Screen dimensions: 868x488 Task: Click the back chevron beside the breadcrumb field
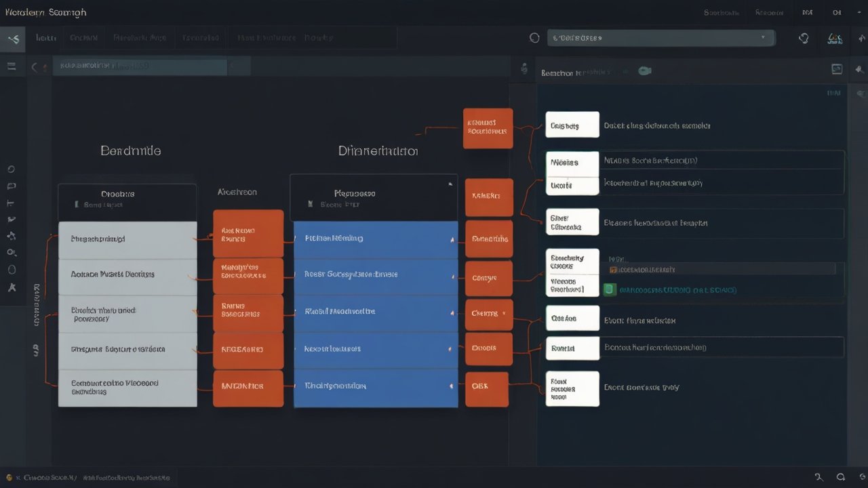point(35,66)
